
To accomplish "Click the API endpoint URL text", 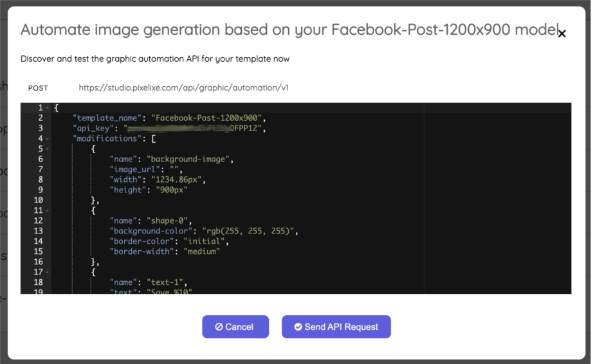I will click(x=183, y=87).
